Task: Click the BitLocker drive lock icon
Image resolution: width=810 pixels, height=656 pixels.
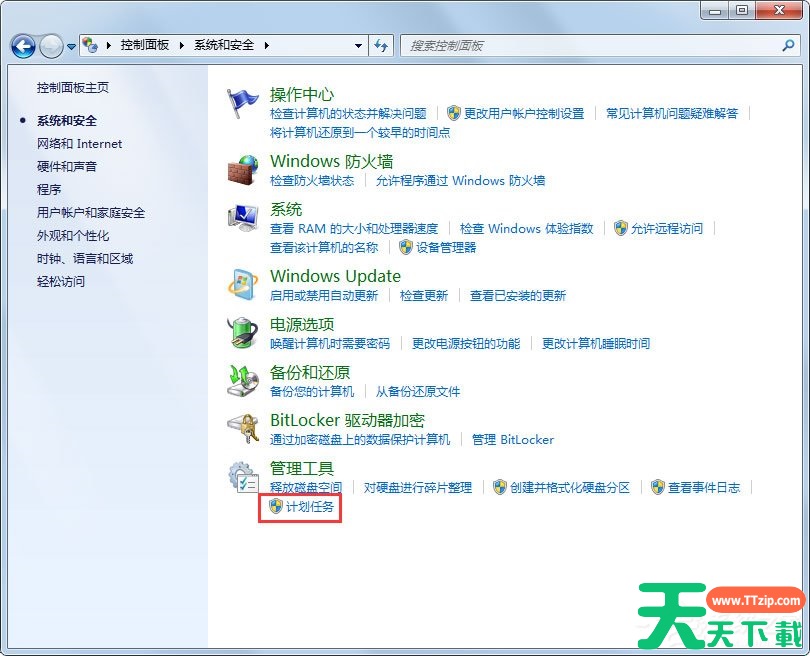Action: point(242,428)
